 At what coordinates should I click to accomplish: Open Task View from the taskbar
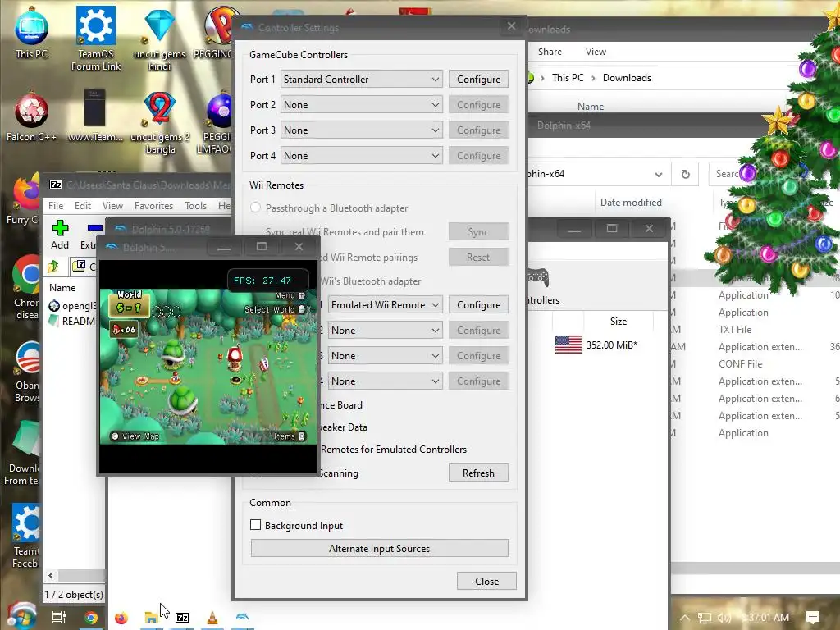tap(59, 617)
